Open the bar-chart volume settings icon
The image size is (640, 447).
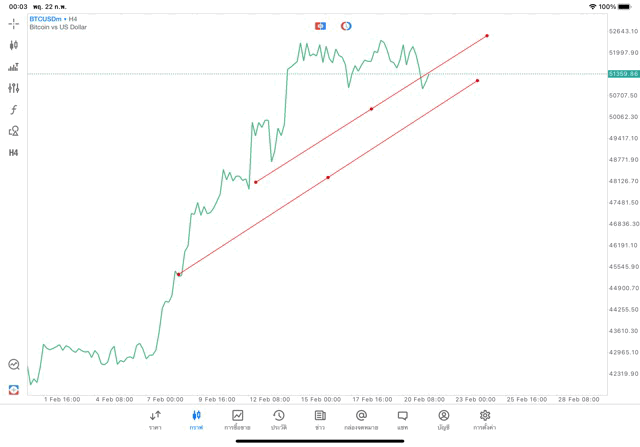point(14,67)
